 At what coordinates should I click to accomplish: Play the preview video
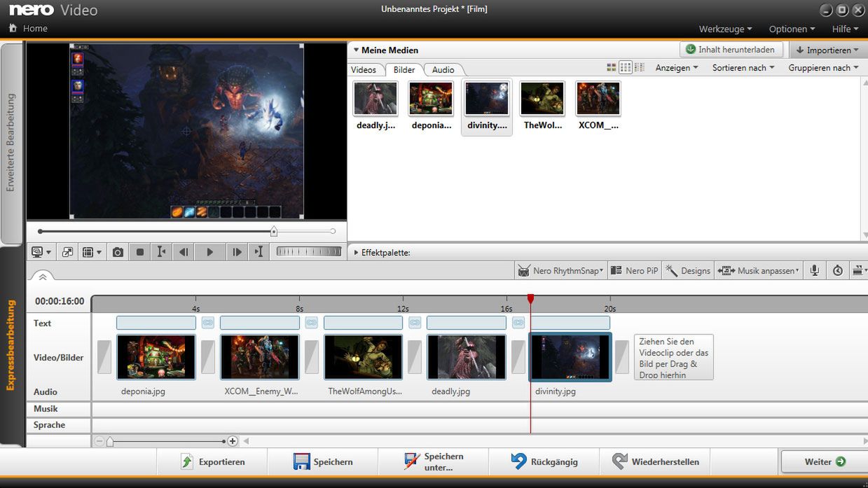(x=209, y=252)
